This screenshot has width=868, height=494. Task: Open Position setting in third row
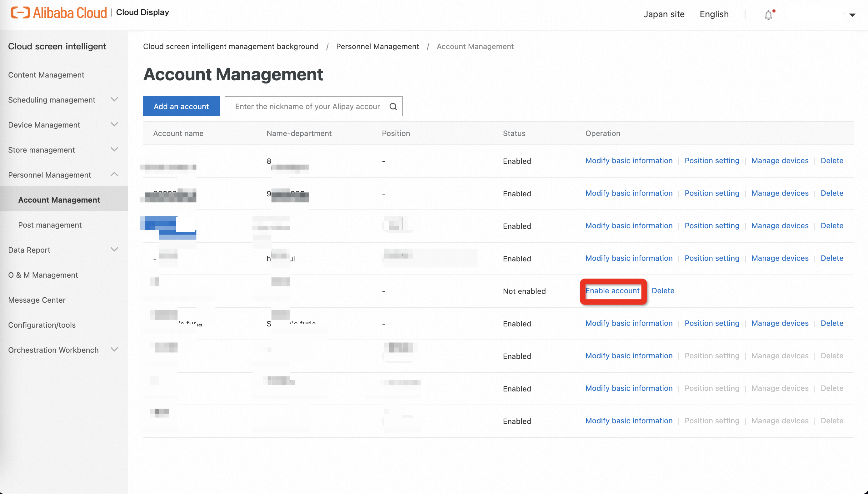(x=712, y=226)
